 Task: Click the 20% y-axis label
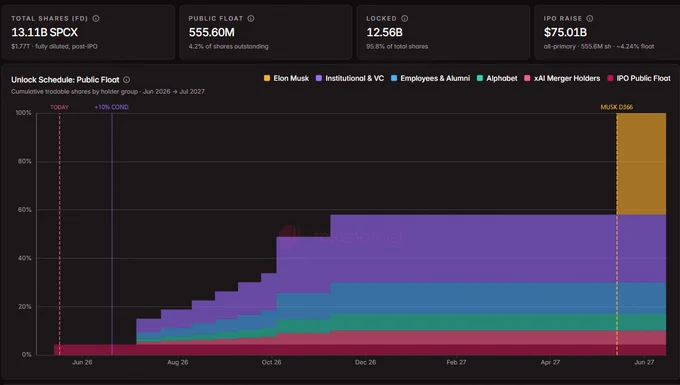25,307
